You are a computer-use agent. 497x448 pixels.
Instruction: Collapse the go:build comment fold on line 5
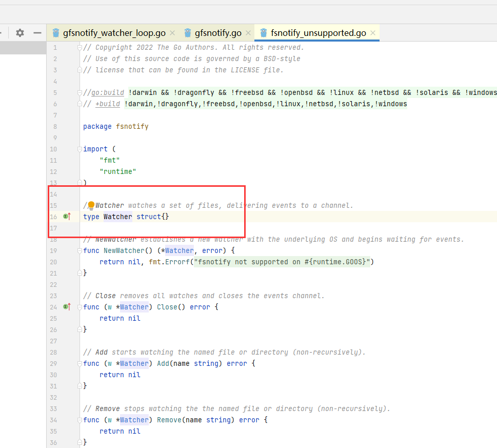pos(79,92)
